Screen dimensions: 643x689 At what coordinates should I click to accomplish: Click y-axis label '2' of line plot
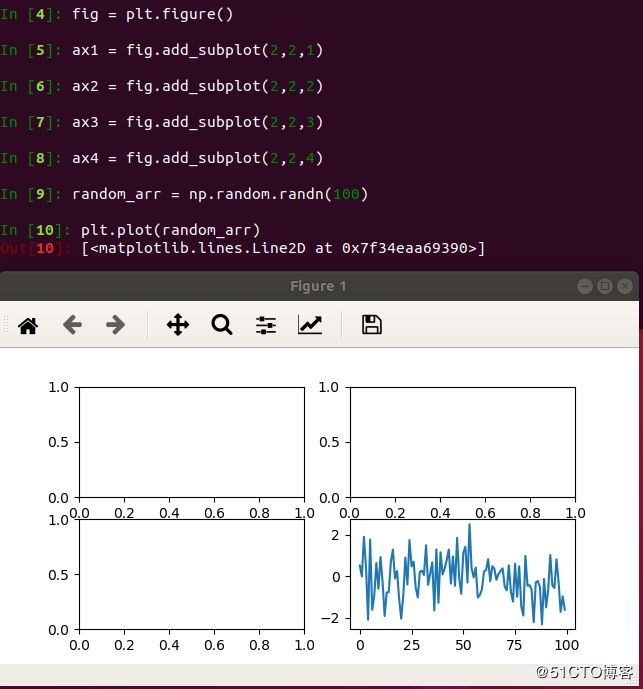[x=336, y=535]
